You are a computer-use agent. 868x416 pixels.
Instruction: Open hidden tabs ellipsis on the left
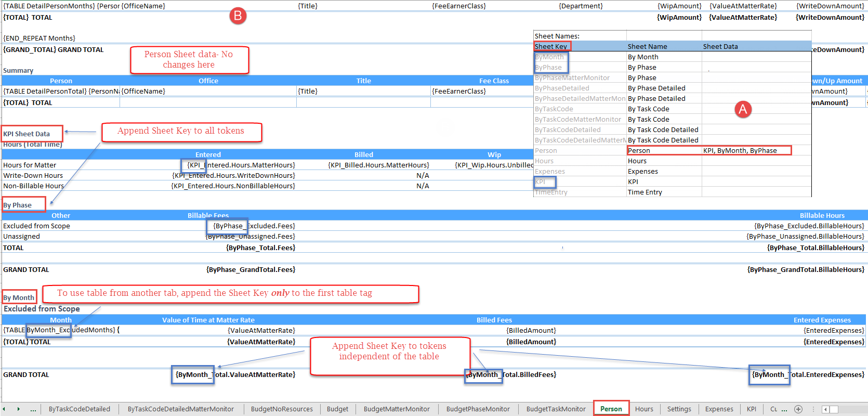(x=33, y=409)
